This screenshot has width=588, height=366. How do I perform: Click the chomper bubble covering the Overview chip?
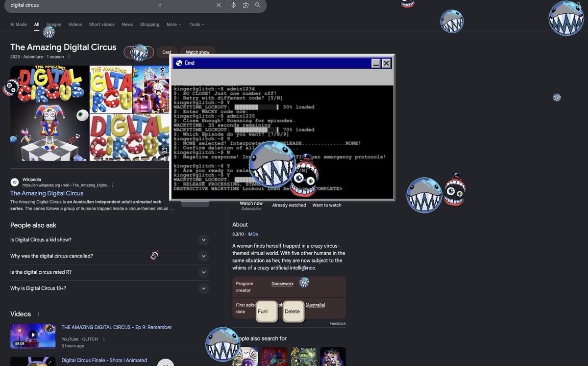pyautogui.click(x=140, y=52)
